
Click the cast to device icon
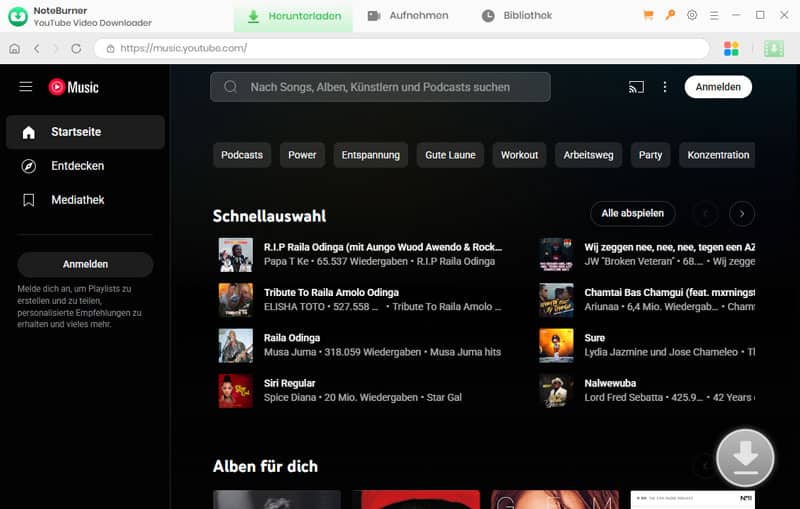pos(636,87)
